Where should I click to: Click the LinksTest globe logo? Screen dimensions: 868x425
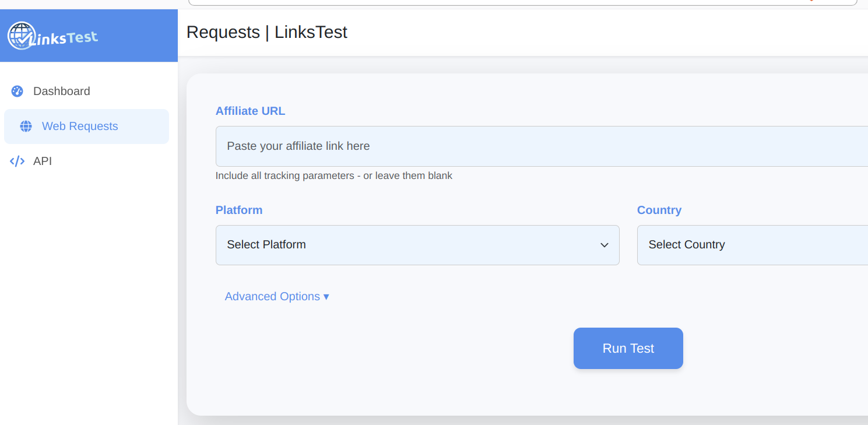(x=22, y=36)
